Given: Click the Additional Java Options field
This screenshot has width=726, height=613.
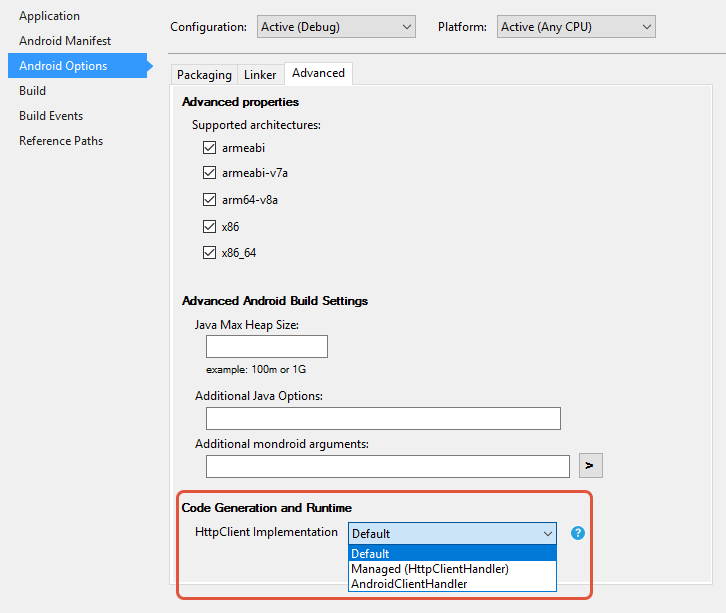Looking at the screenshot, I should tap(383, 419).
